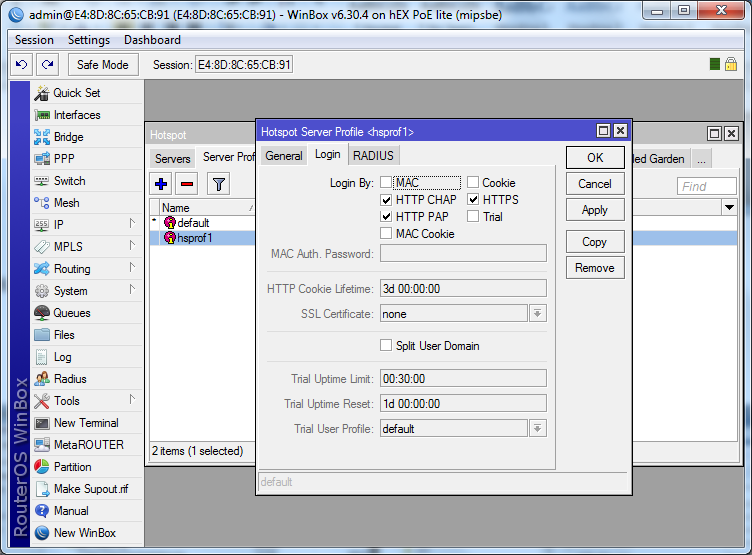Open Quick Set from sidebar
752x555 pixels.
coord(87,93)
